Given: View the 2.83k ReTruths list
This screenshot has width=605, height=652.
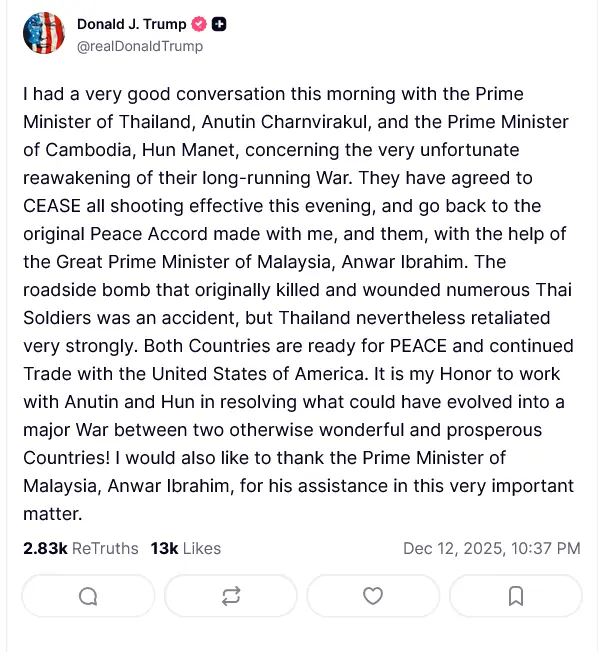Looking at the screenshot, I should pyautogui.click(x=80, y=548).
